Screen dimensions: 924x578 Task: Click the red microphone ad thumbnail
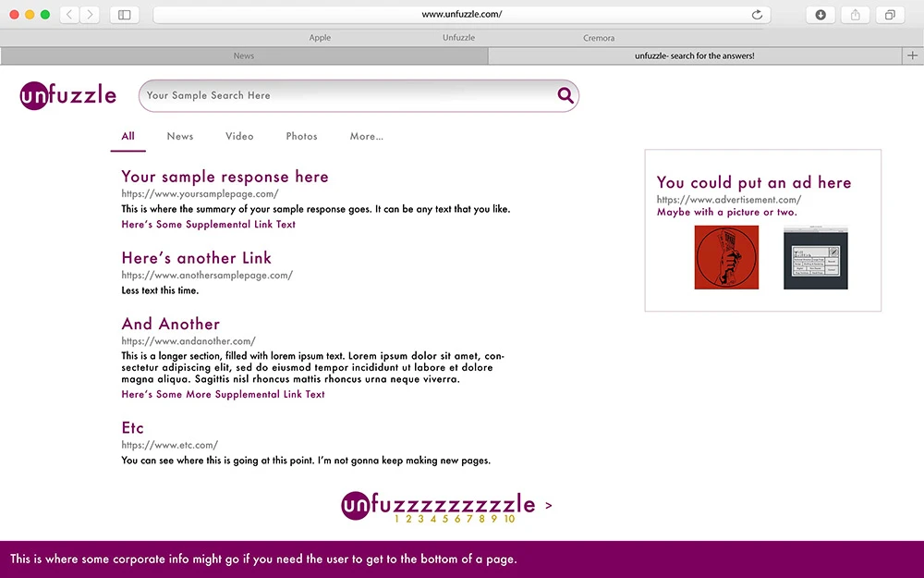pyautogui.click(x=726, y=257)
